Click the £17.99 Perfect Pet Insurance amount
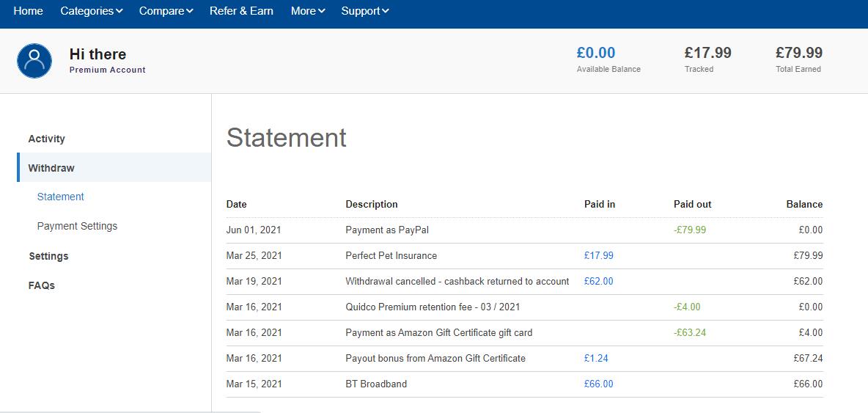 598,256
